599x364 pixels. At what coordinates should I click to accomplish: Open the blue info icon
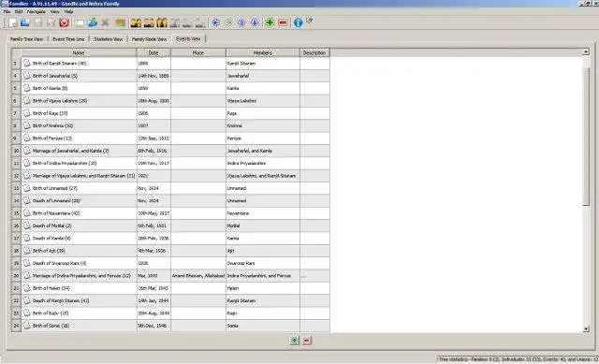click(x=298, y=22)
